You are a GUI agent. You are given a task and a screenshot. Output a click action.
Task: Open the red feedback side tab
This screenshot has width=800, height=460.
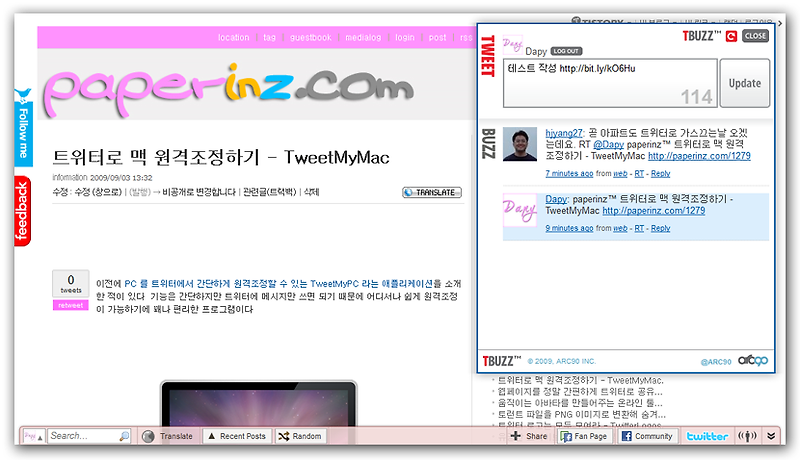[x=22, y=211]
